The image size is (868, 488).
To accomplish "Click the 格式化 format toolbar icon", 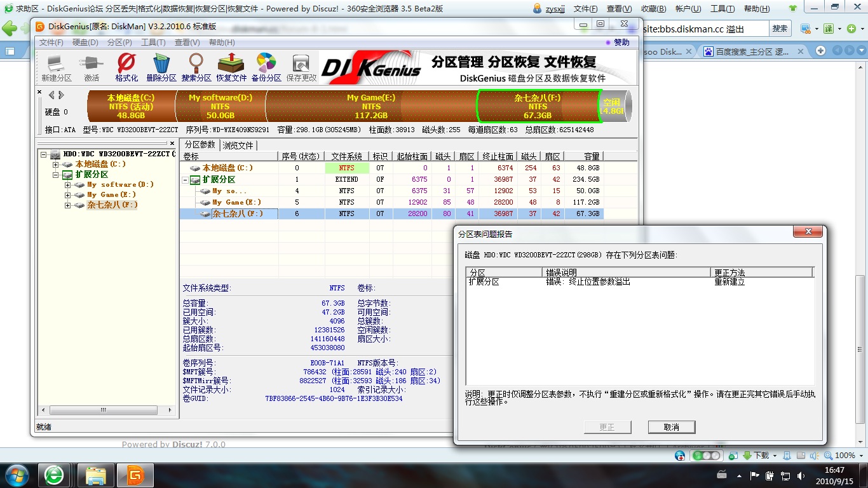I will [x=126, y=68].
